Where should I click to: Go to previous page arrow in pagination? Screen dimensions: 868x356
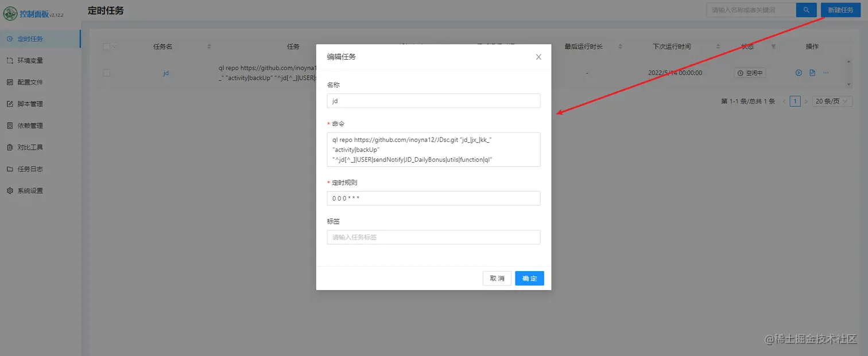click(784, 101)
